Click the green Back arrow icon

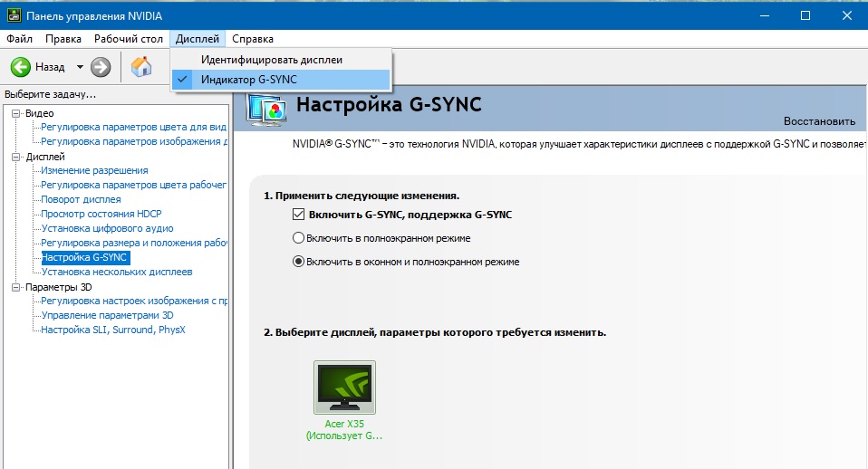20,67
